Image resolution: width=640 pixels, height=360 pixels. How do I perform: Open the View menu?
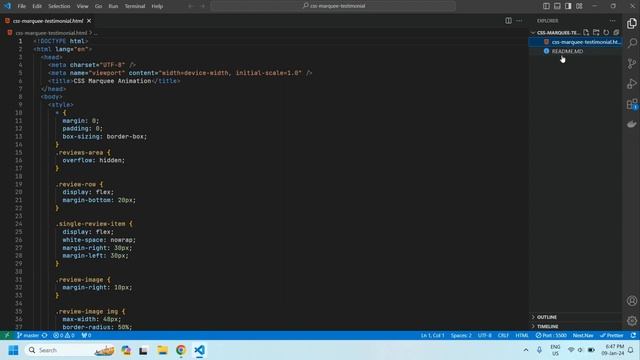pyautogui.click(x=82, y=6)
